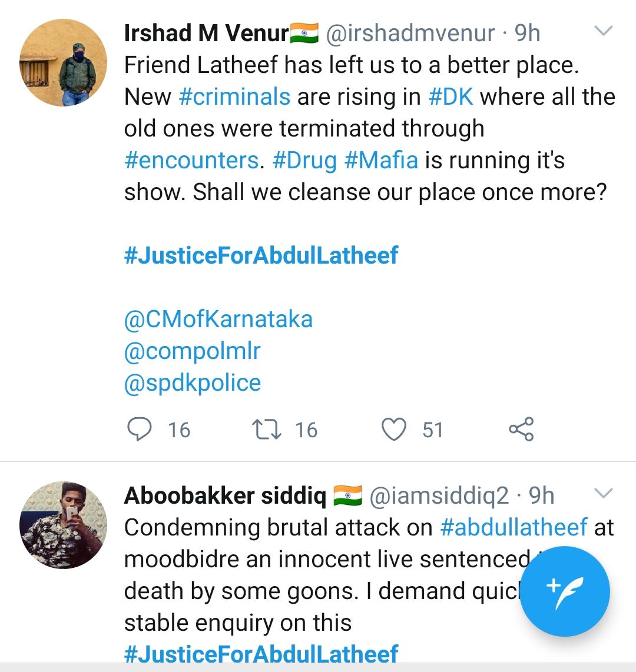Expand options arrow on Aboobakker's tweet
Image resolution: width=636 pixels, height=672 pixels.
click(604, 493)
